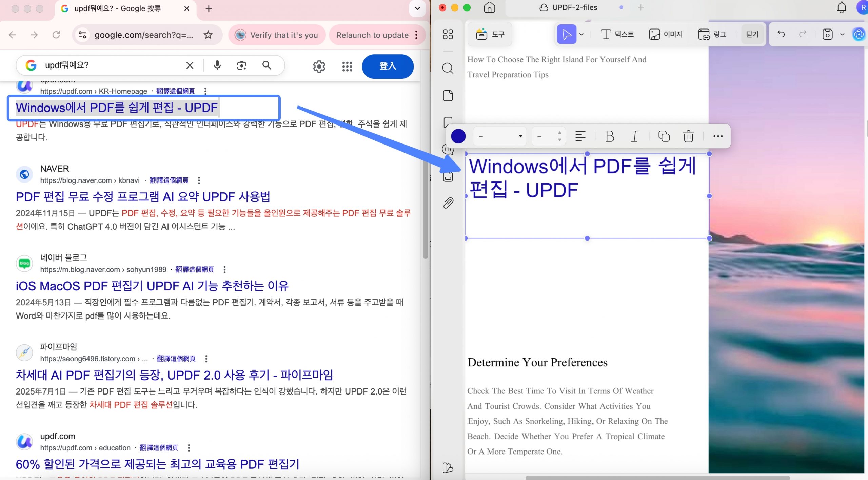Open the UPDF home icon
868x480 pixels.
coord(489,7)
